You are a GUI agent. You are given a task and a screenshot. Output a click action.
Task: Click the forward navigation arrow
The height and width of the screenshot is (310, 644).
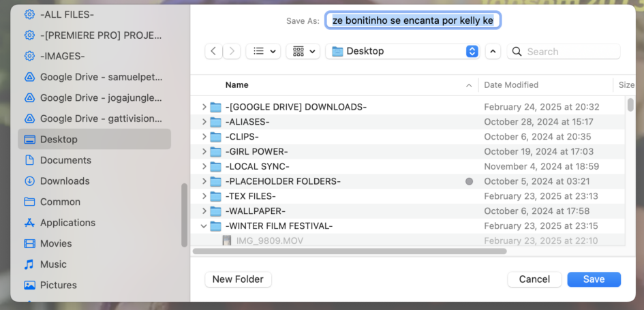[x=232, y=51]
